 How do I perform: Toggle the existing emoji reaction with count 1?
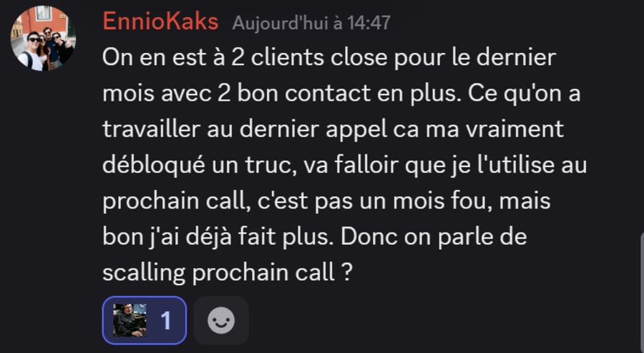[144, 320]
